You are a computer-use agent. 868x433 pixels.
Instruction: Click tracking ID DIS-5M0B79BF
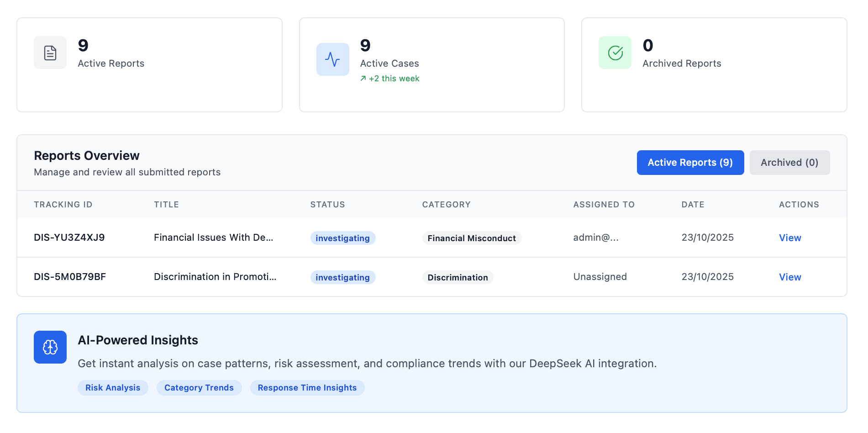(x=69, y=276)
